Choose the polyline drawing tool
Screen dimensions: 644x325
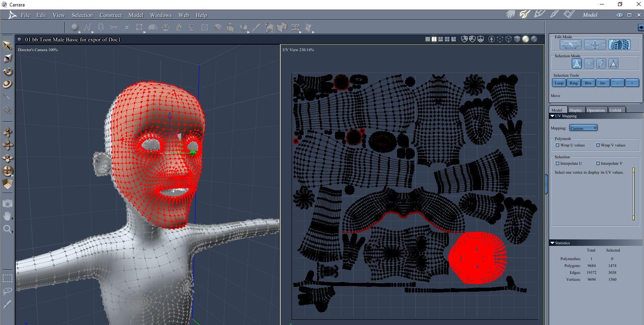coord(88,27)
